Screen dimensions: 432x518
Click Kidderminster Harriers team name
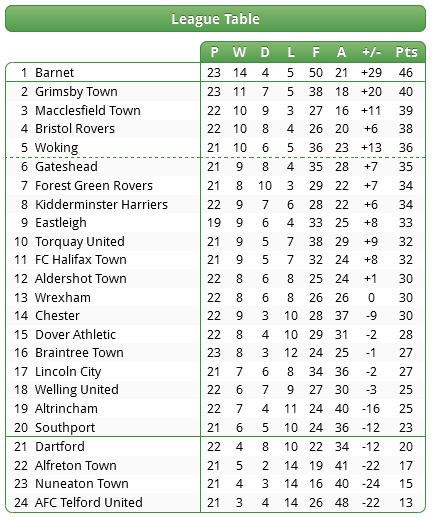tap(101, 204)
